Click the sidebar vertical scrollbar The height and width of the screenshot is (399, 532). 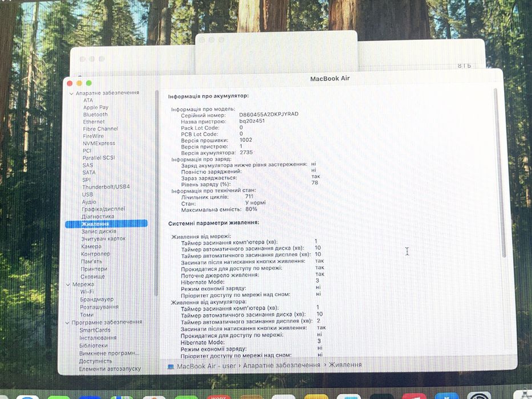point(157,193)
